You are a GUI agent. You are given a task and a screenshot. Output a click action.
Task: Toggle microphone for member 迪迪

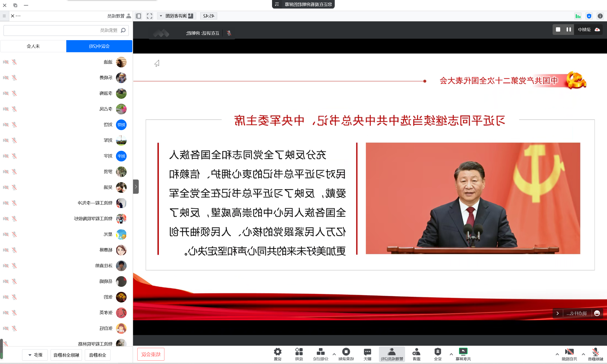pyautogui.click(x=14, y=62)
